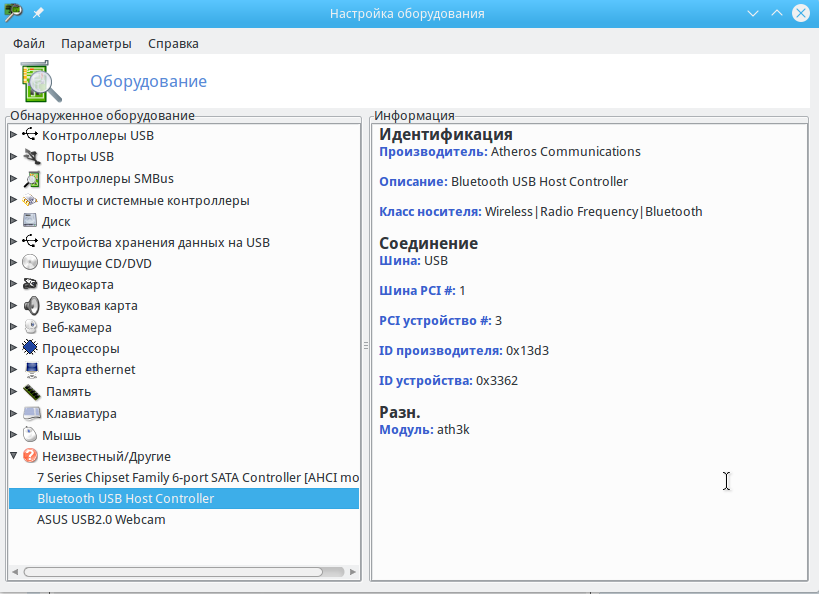Image resolution: width=819 pixels, height=594 pixels.
Task: Click the Wireless|Radio Frequency|Bluetooth class text
Action: point(593,212)
